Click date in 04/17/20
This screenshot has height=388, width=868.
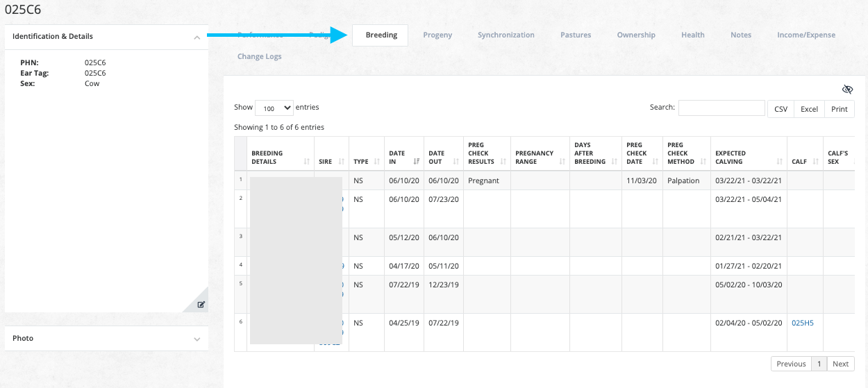[x=404, y=267]
